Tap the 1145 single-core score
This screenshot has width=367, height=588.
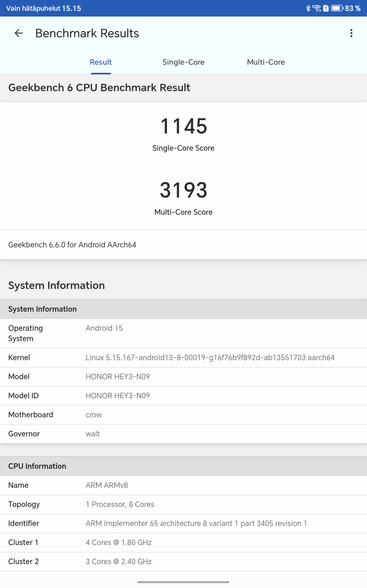click(183, 126)
